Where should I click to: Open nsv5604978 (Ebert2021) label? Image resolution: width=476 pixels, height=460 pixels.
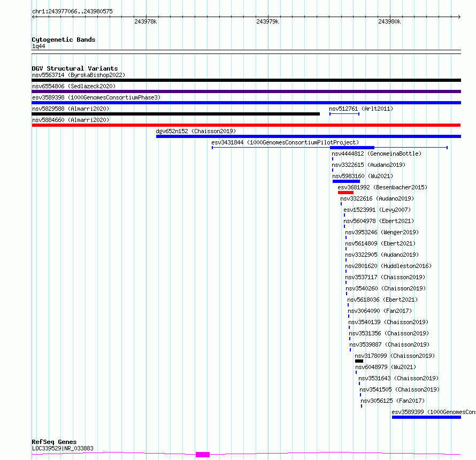coord(379,221)
